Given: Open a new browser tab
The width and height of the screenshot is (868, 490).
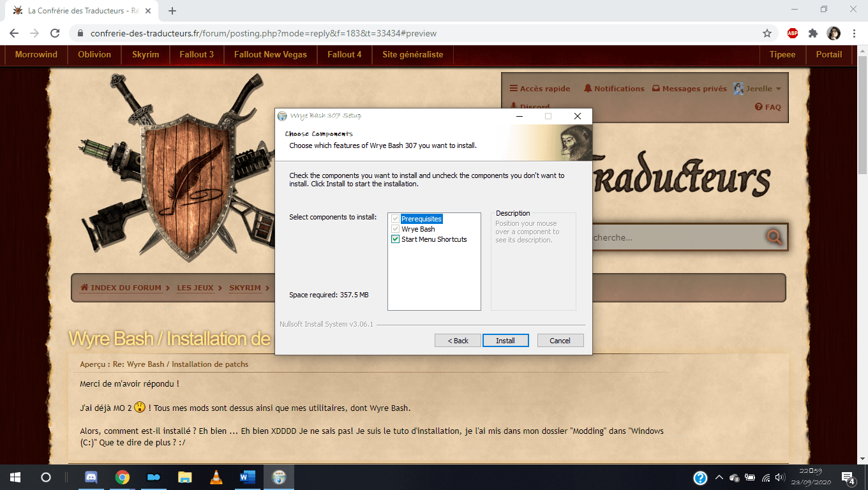Looking at the screenshot, I should [172, 11].
